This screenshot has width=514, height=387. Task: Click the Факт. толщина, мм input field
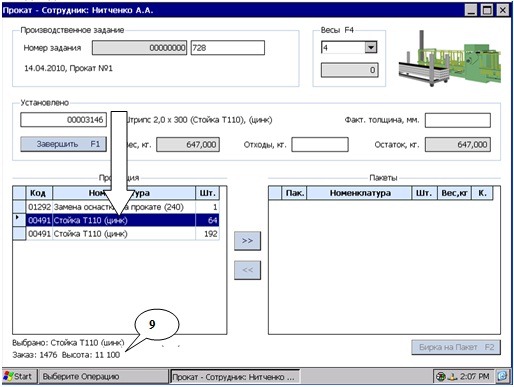tap(458, 120)
